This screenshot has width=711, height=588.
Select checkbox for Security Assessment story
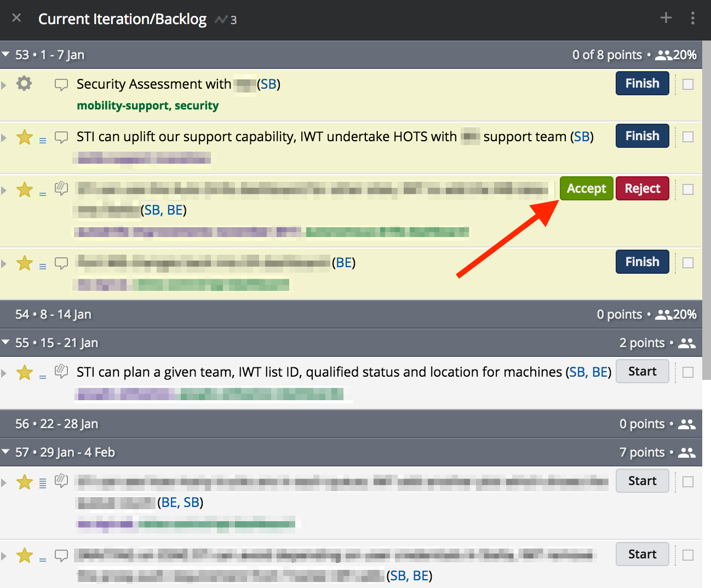tap(688, 84)
